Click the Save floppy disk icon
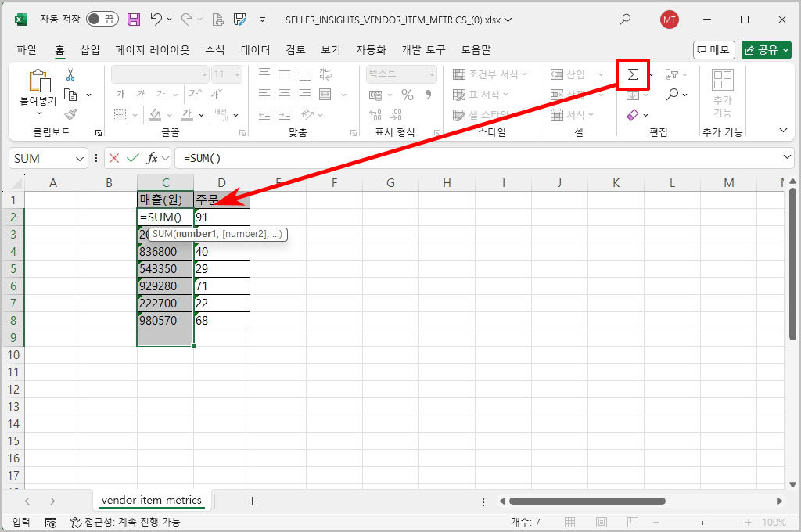Screen dimensions: 801x532 134,20
